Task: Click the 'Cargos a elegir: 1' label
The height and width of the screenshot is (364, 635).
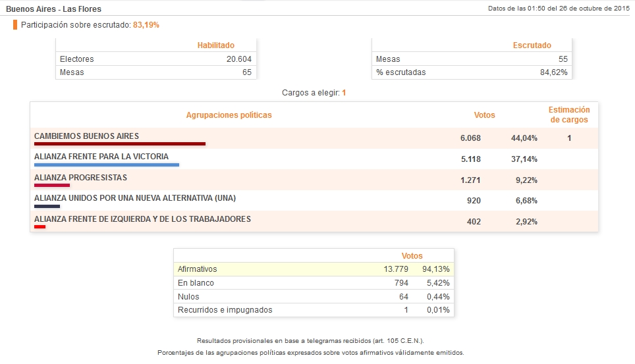Action: (x=314, y=93)
